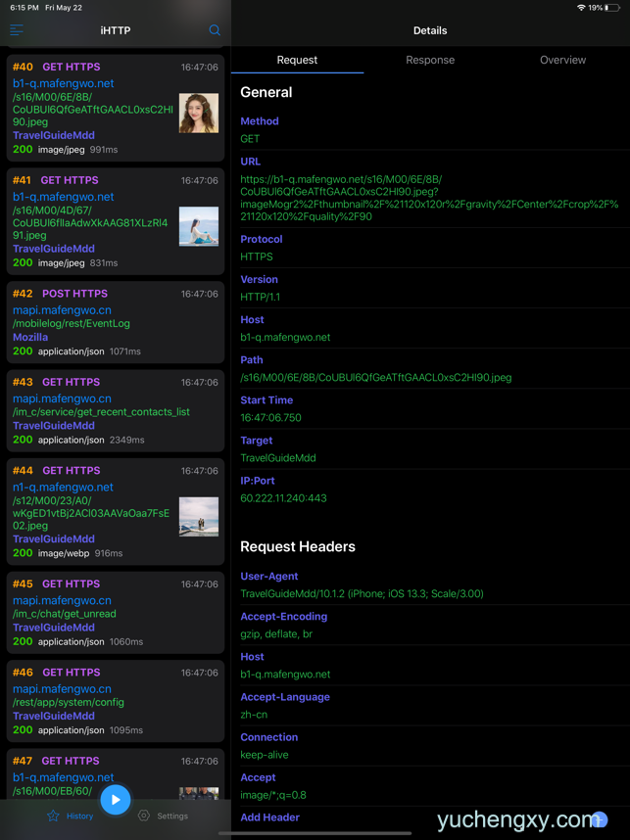Tap the Accept-Encoding value gzip, deflate, br
The image size is (630, 840).
[x=276, y=634]
